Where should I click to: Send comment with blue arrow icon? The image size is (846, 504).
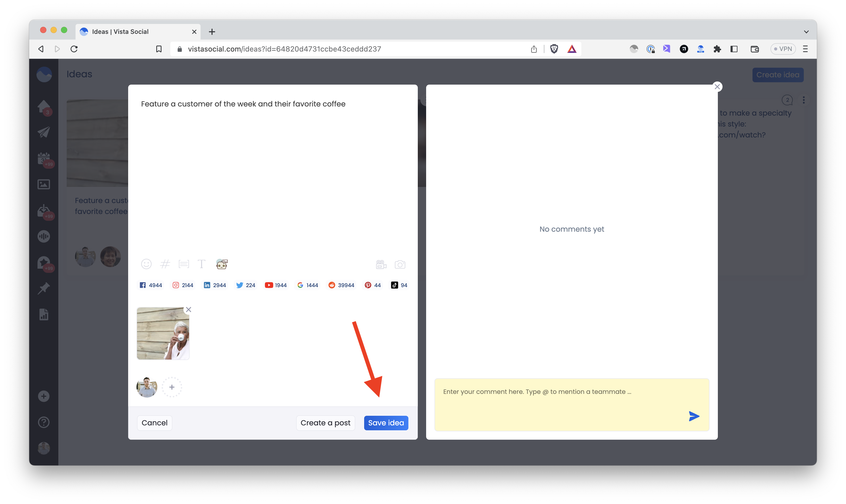tap(693, 416)
